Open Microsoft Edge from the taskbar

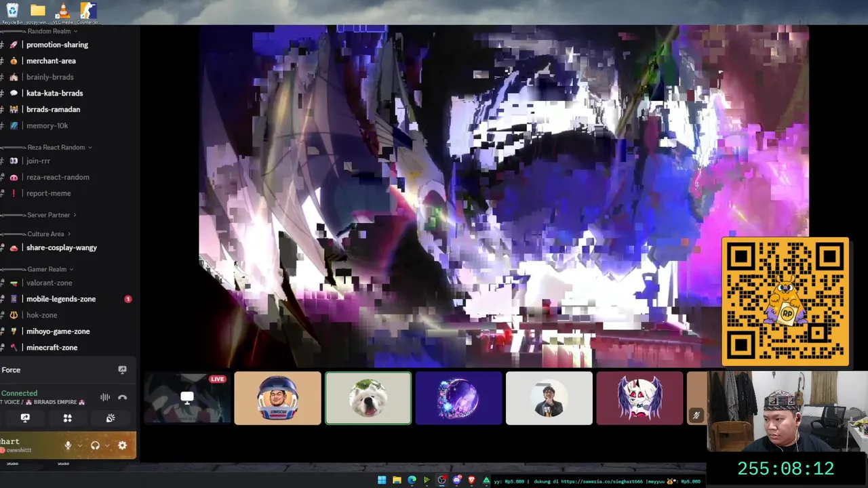tap(412, 481)
